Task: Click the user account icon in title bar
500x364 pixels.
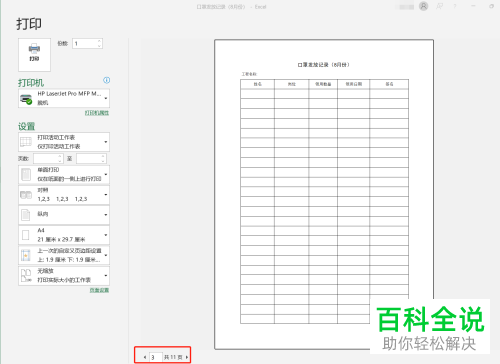Action: tap(424, 6)
